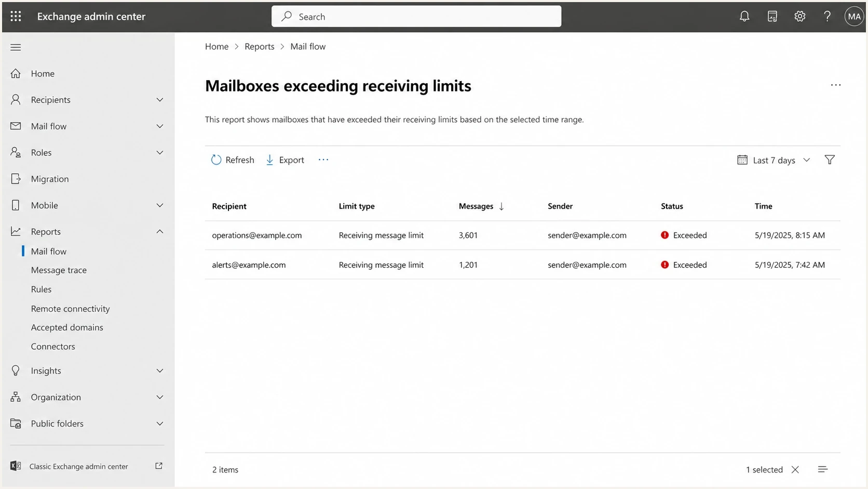Open Rules in sidebar
The image size is (868, 489).
tap(41, 289)
